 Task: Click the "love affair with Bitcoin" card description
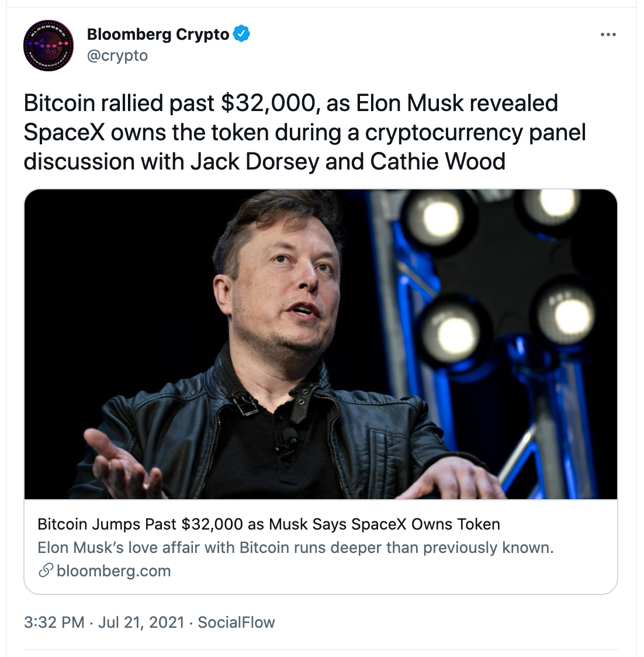[295, 548]
